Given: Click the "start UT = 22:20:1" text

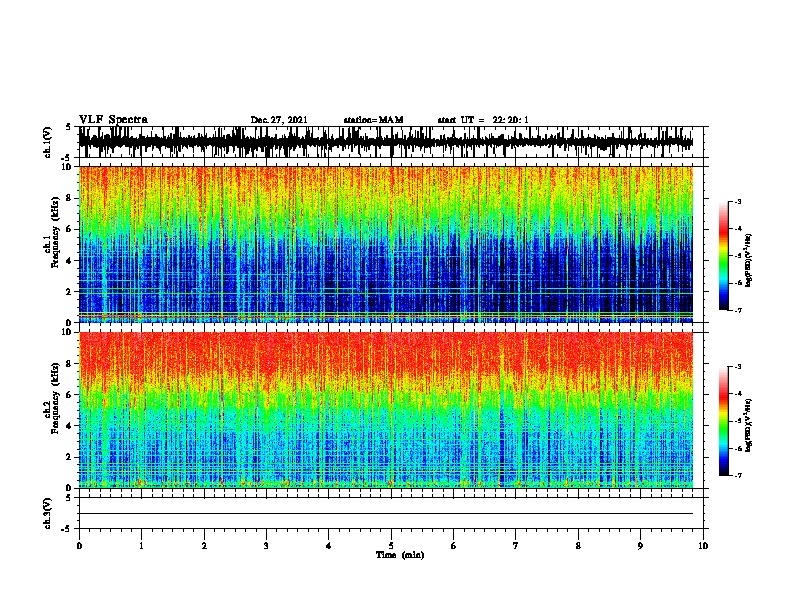Looking at the screenshot, I should (x=483, y=120).
